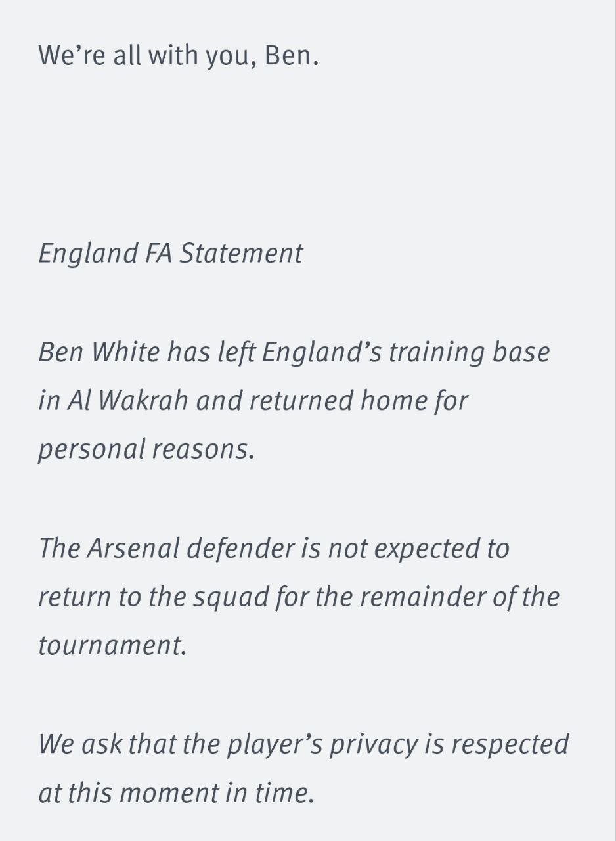This screenshot has height=841, width=616.
Task: Click the "We're all with you, Ben." line
Action: tap(179, 55)
